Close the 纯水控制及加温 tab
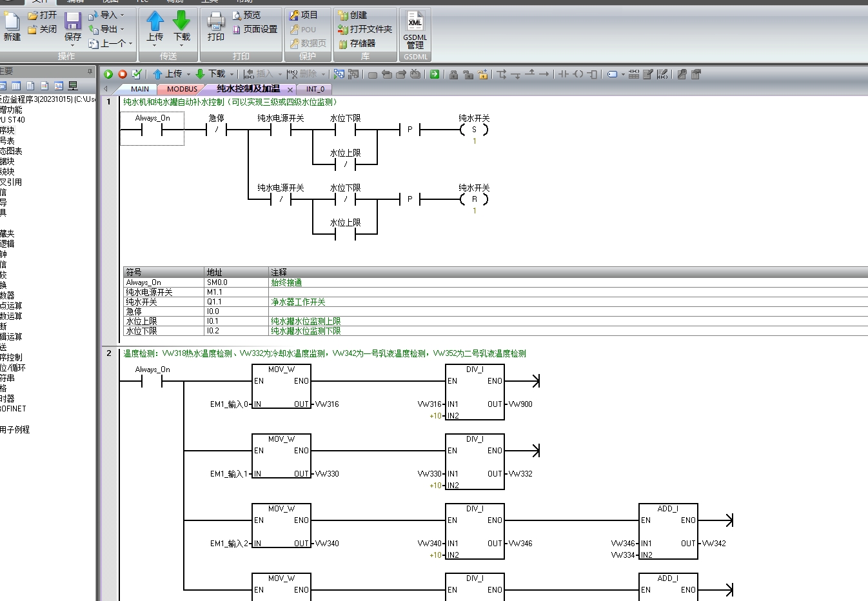 tap(290, 90)
